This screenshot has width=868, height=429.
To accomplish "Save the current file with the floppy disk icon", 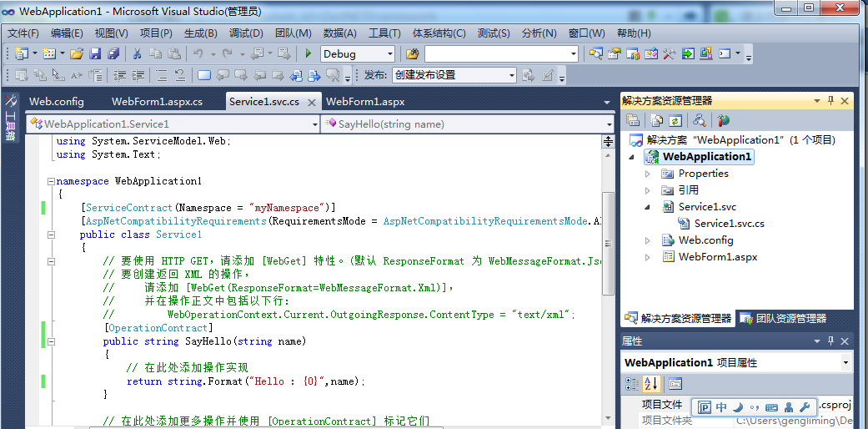I will pos(95,53).
